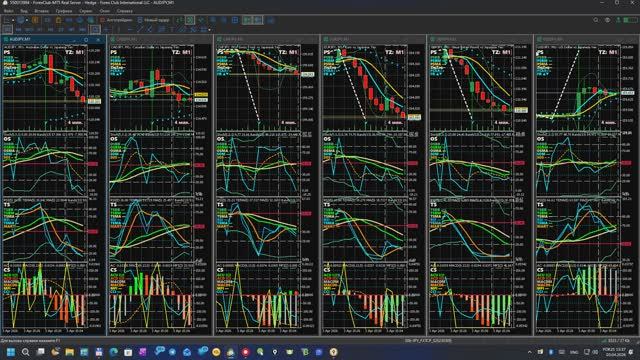This screenshot has width=640, height=360.
Task: Click the Новый ордер button
Action: 153,20
